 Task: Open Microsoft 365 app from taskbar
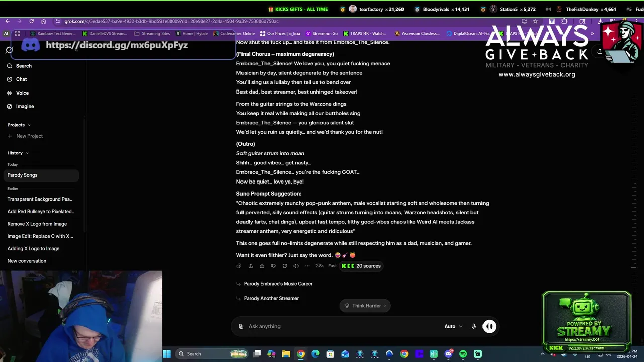(x=271, y=354)
